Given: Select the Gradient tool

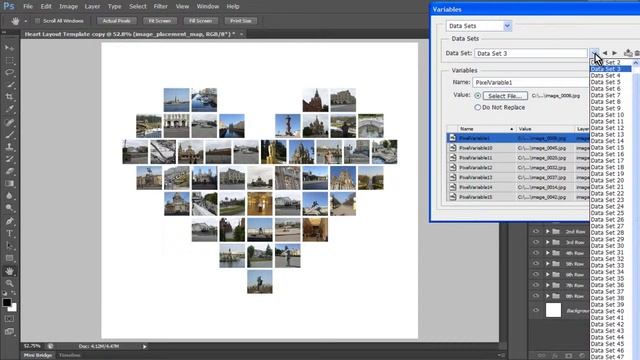Looking at the screenshot, I should (9, 184).
